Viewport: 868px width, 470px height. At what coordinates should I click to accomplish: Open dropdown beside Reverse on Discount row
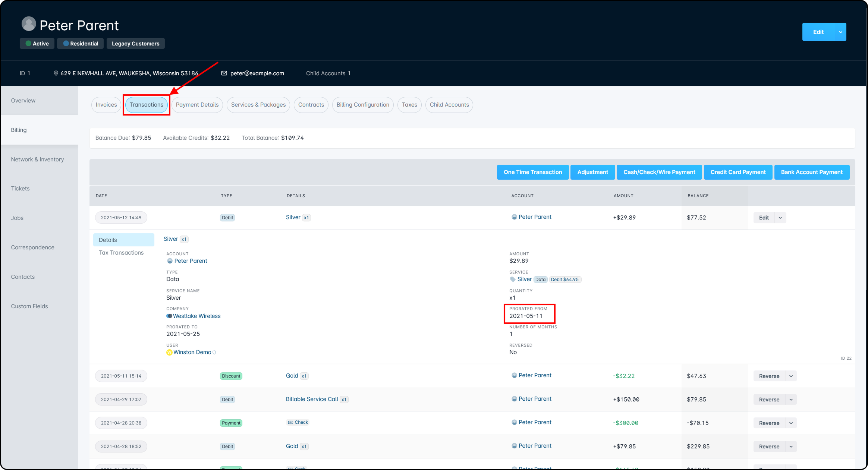pyautogui.click(x=791, y=376)
